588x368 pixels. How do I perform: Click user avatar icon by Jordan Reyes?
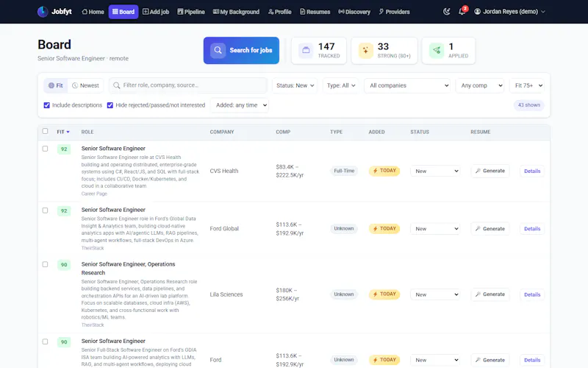coord(477,12)
